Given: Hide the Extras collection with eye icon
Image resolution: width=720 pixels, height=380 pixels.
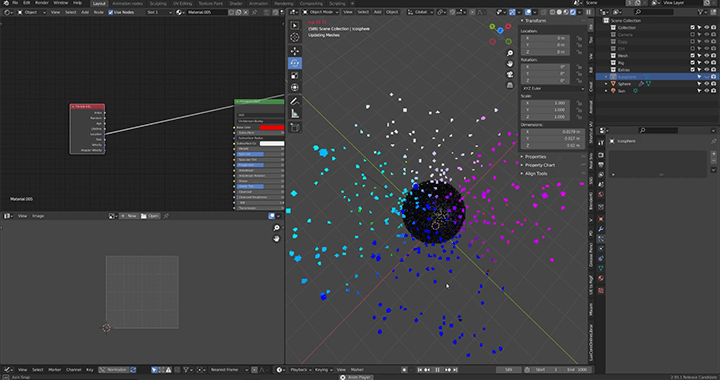Looking at the screenshot, I should [707, 70].
